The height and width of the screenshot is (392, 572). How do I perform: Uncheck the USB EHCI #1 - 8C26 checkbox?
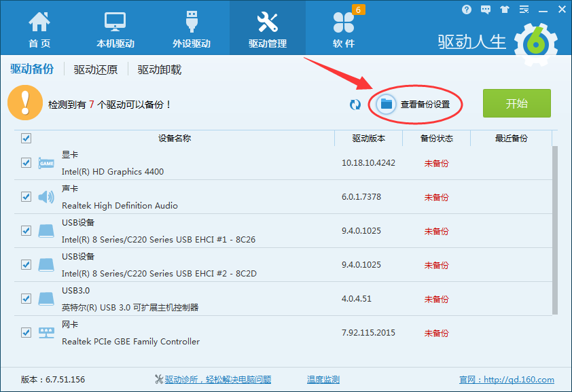pyautogui.click(x=26, y=230)
